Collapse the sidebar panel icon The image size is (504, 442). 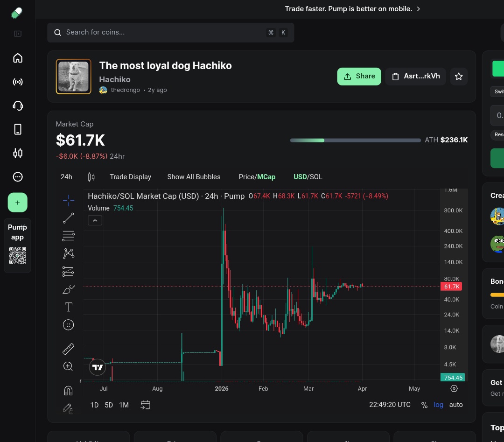click(18, 34)
